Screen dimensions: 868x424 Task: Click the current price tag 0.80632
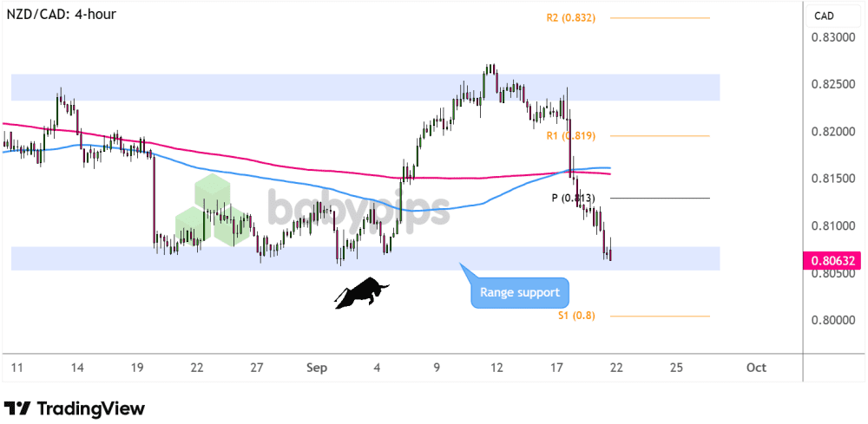pyautogui.click(x=833, y=258)
